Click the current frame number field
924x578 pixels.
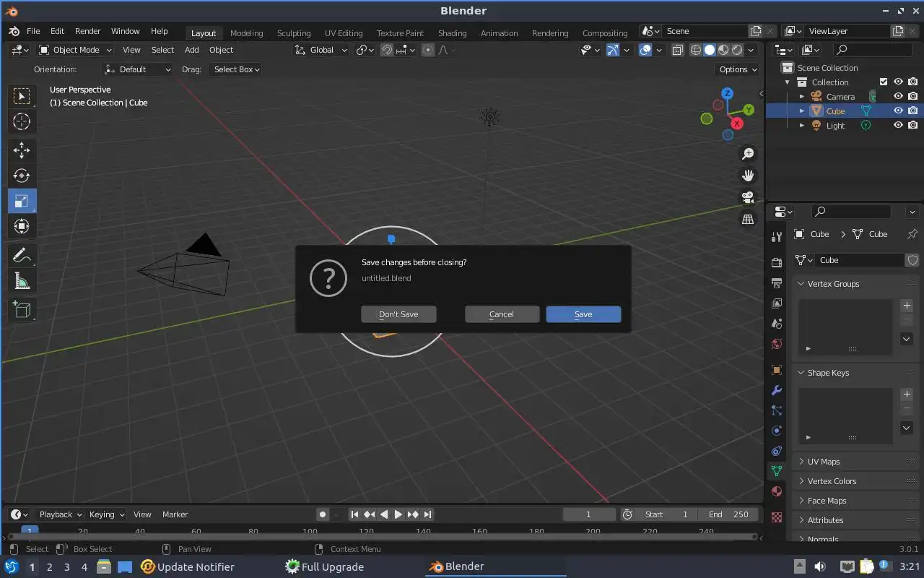pos(589,514)
